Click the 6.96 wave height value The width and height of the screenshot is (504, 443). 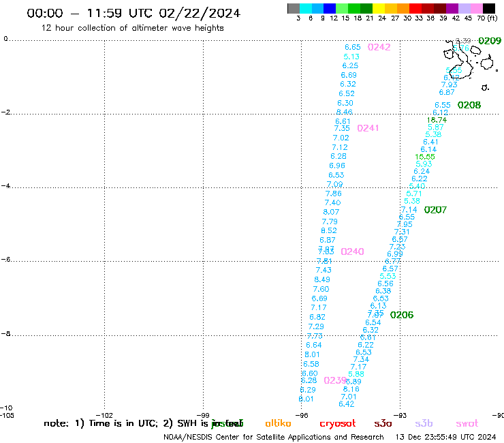337,166
